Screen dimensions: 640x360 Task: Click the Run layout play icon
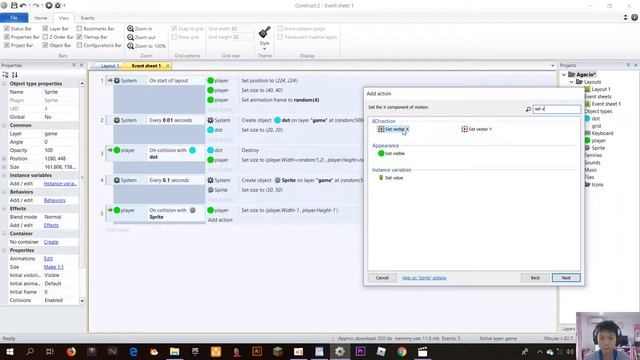[49, 5]
